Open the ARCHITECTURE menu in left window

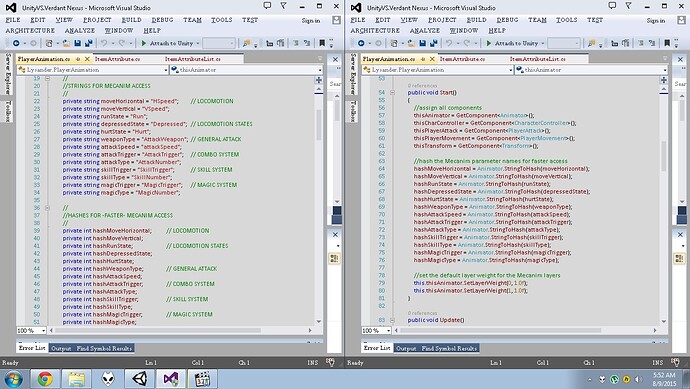point(30,30)
